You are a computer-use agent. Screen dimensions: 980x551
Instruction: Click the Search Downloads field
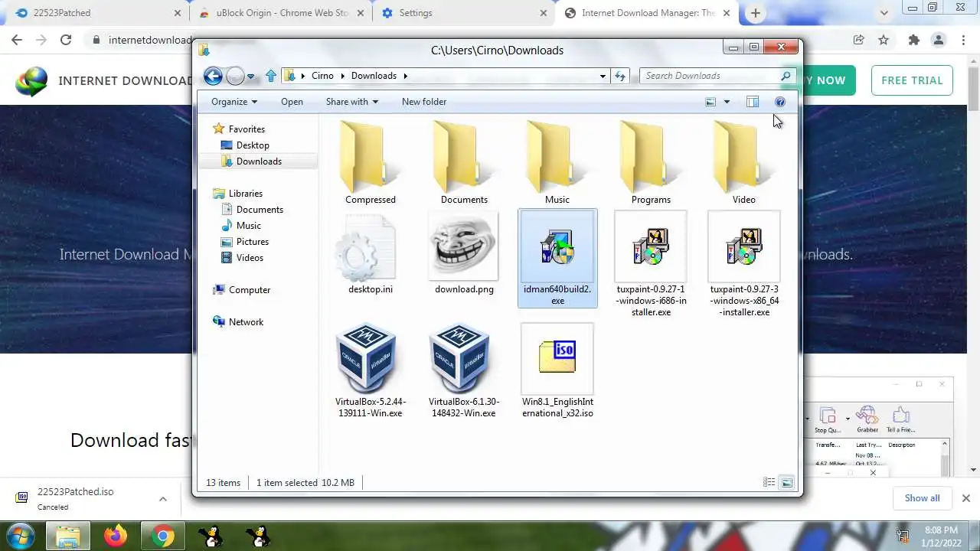click(x=708, y=76)
